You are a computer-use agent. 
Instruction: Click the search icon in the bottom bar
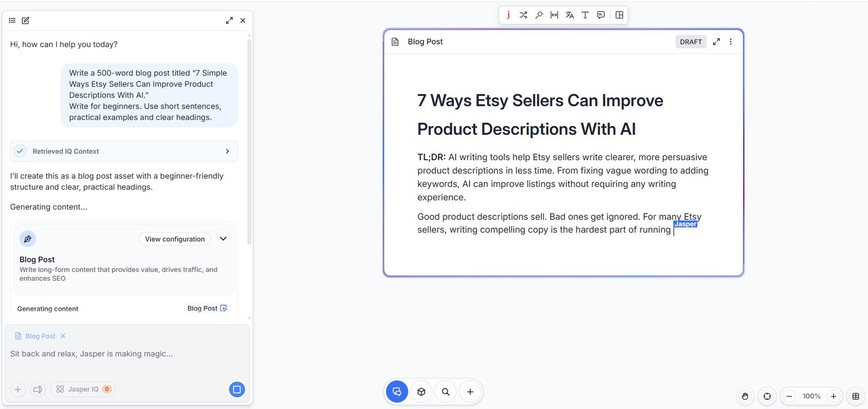446,392
